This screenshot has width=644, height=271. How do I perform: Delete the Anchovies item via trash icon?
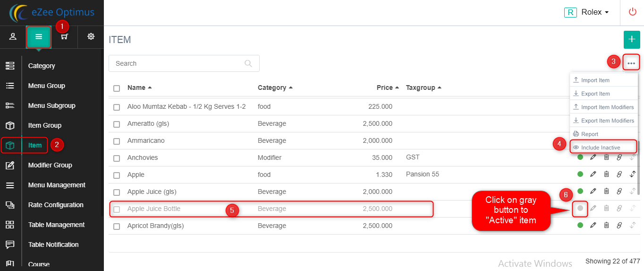[607, 157]
